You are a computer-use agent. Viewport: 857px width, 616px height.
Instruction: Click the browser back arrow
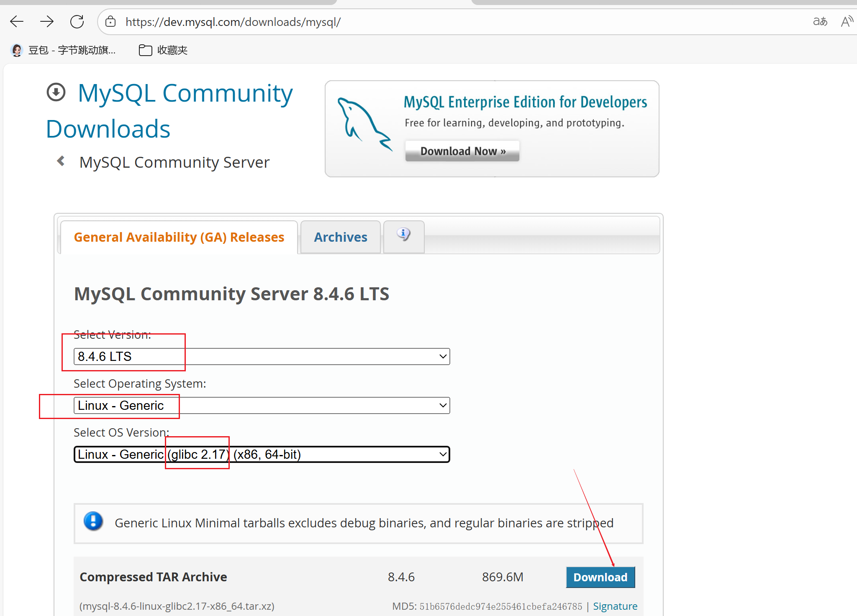pos(17,21)
